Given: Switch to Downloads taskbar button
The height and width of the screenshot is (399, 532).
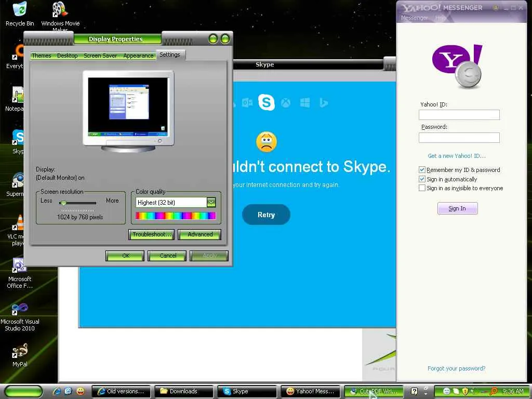Looking at the screenshot, I should pyautogui.click(x=184, y=392).
